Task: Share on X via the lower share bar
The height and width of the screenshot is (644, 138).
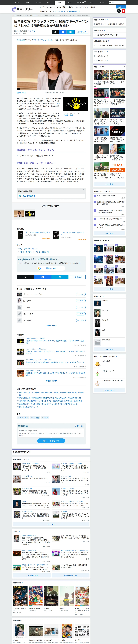Action: click(25, 277)
